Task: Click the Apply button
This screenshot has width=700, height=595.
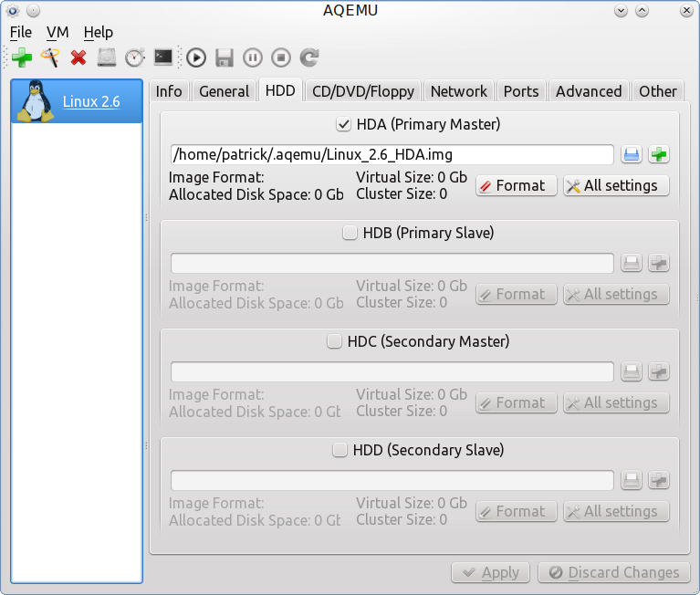Action: pos(491,572)
